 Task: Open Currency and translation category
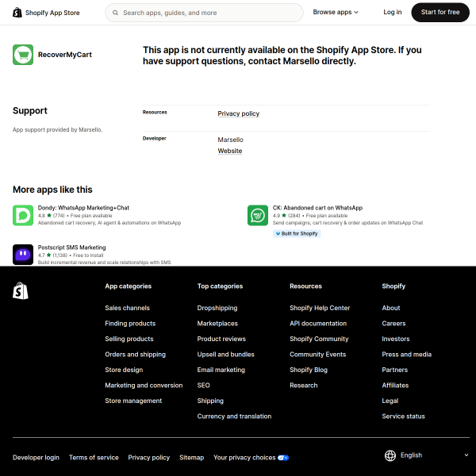click(x=234, y=416)
